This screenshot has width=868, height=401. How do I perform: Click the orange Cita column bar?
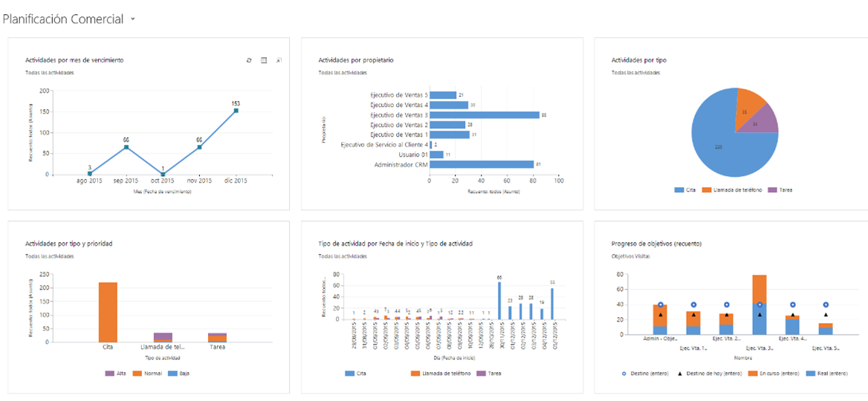[x=108, y=313]
